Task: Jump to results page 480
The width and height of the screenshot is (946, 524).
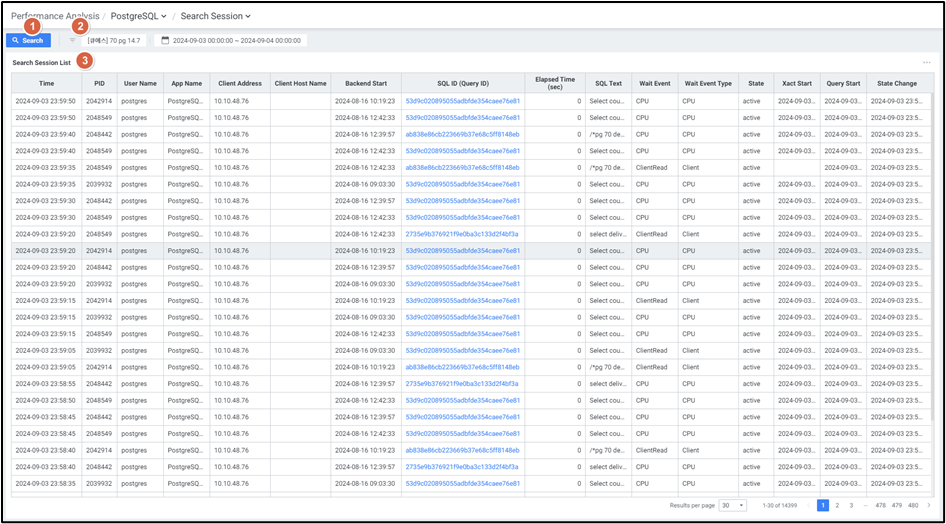Action: (913, 506)
